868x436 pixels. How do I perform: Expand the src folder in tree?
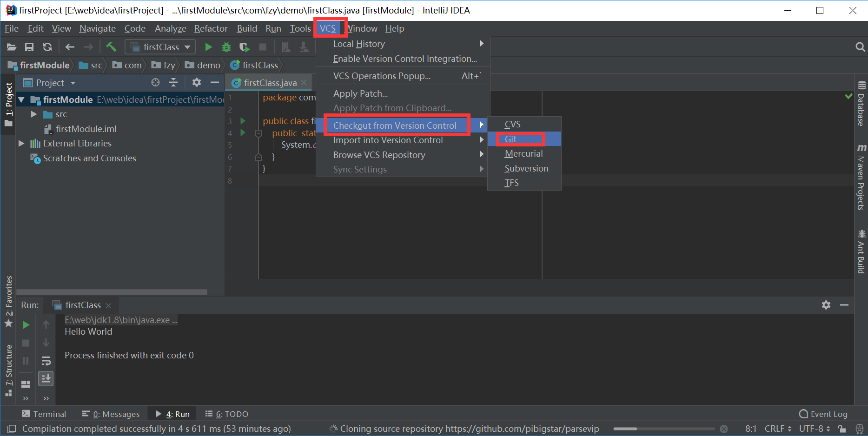point(34,114)
